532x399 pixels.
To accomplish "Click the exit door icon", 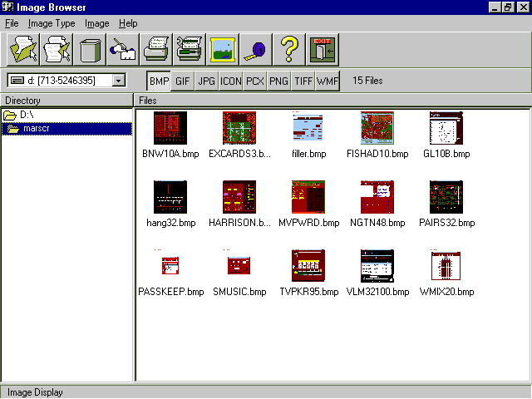I will coord(322,49).
